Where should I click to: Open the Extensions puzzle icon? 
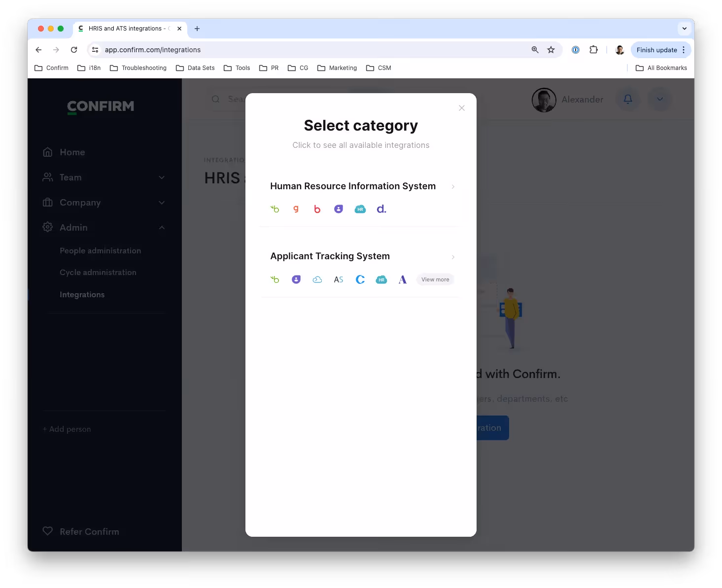coord(593,50)
